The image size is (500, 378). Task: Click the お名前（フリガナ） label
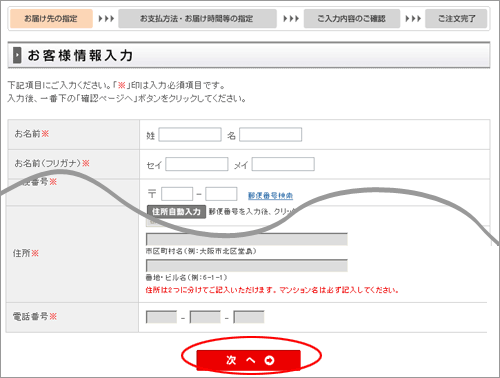[x=52, y=163]
